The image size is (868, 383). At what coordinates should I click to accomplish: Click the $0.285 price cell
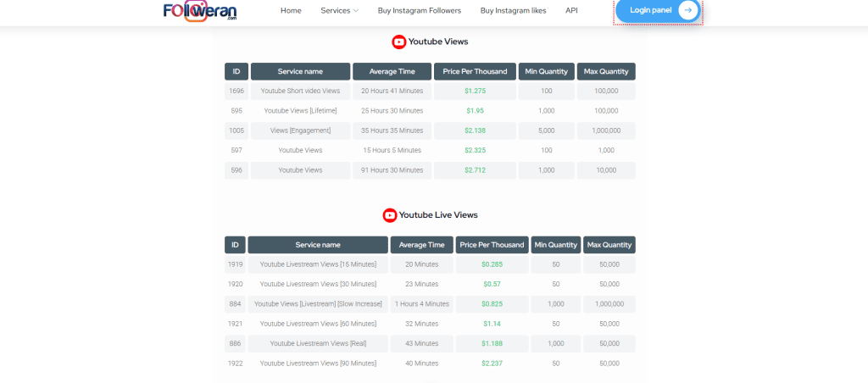[x=492, y=264]
